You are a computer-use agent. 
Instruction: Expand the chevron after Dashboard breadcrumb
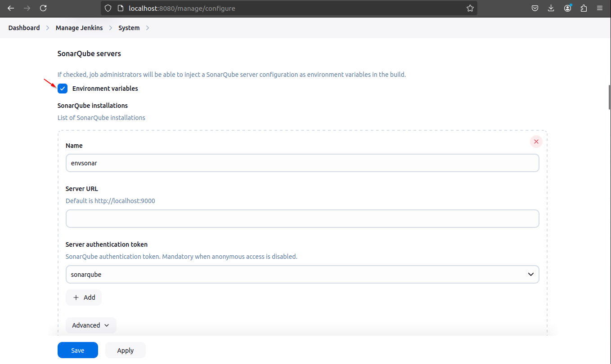48,28
